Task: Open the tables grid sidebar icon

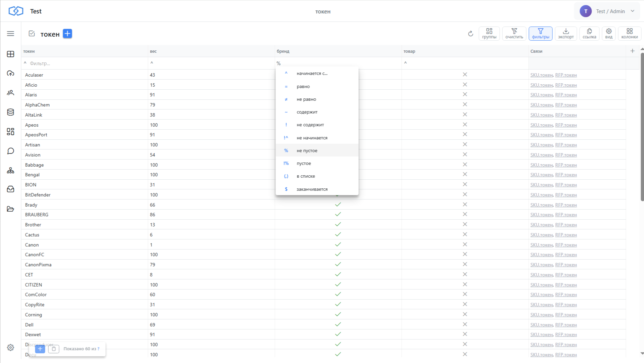Action: (x=10, y=54)
